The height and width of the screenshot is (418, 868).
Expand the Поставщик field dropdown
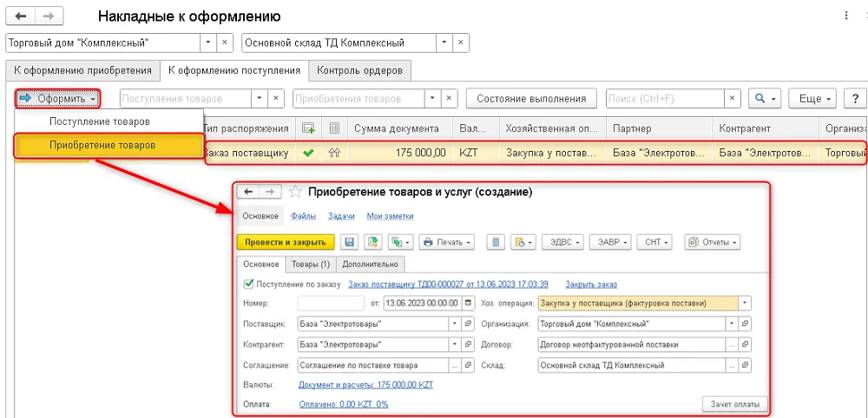455,324
